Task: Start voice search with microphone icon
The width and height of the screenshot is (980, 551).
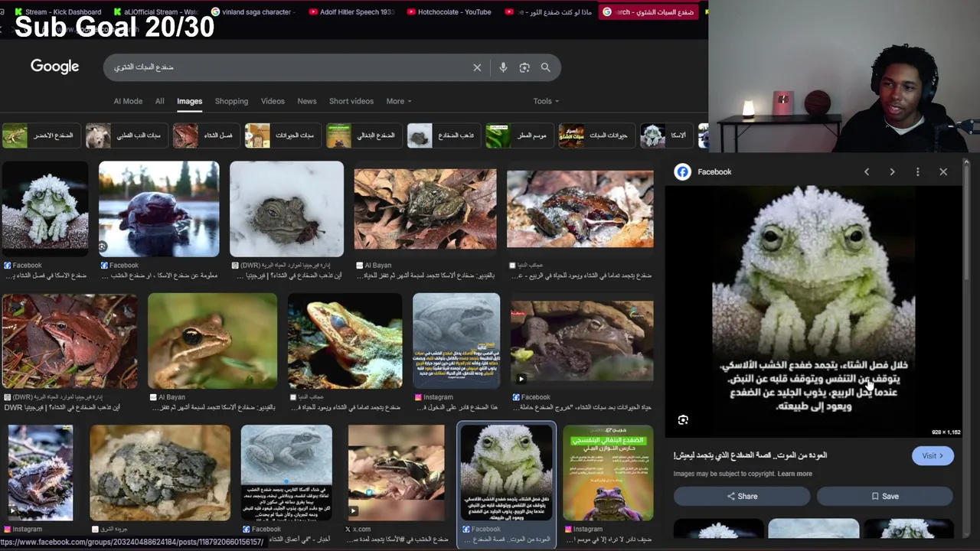Action: [503, 67]
